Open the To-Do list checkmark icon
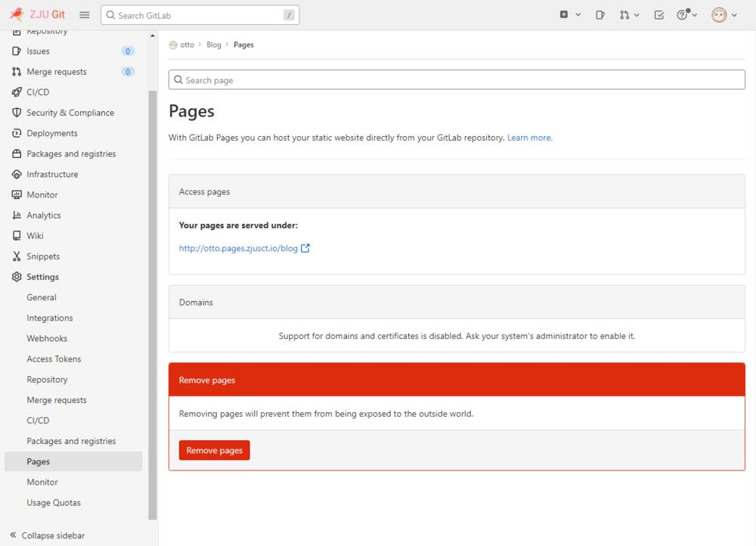This screenshot has width=756, height=546. pyautogui.click(x=659, y=15)
